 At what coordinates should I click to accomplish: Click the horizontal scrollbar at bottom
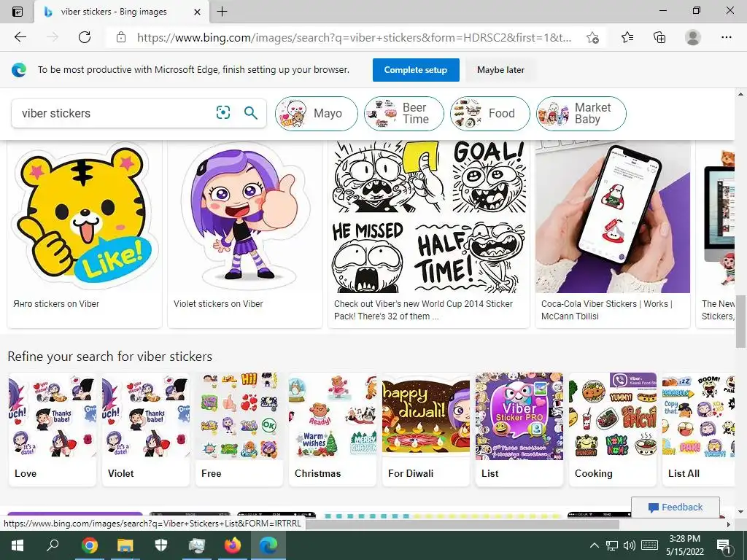coord(462,524)
